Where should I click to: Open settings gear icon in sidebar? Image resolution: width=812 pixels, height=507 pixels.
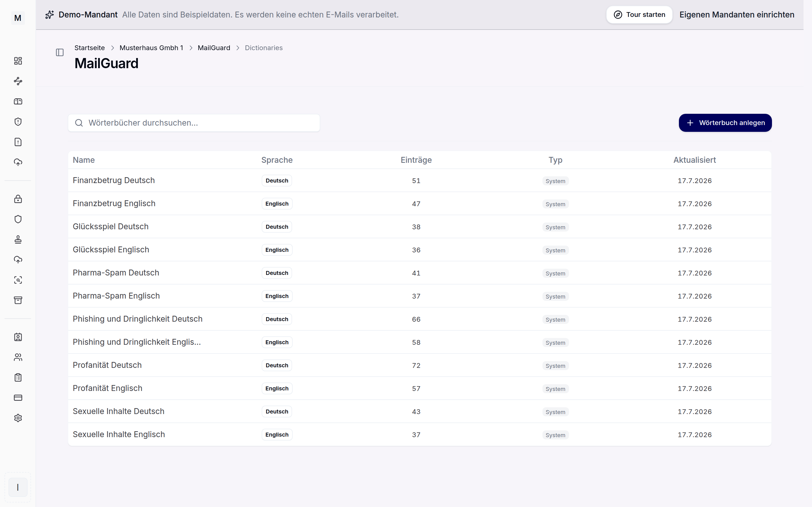tap(18, 418)
